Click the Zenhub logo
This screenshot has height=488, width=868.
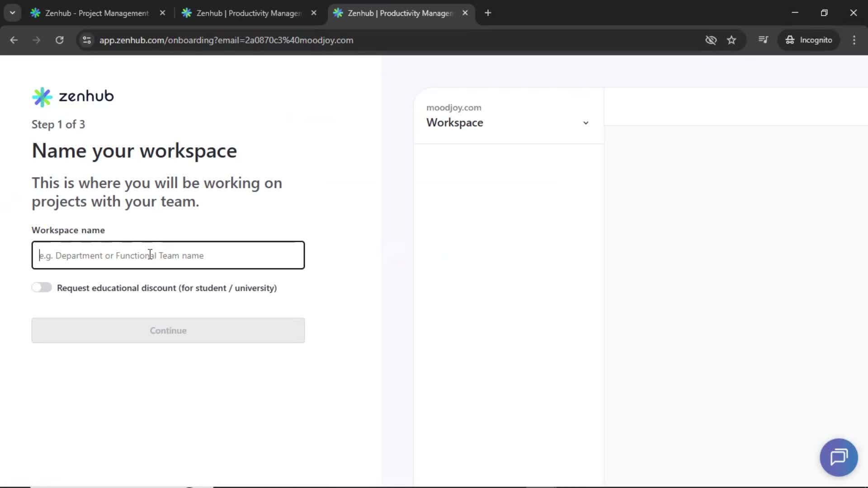click(72, 96)
